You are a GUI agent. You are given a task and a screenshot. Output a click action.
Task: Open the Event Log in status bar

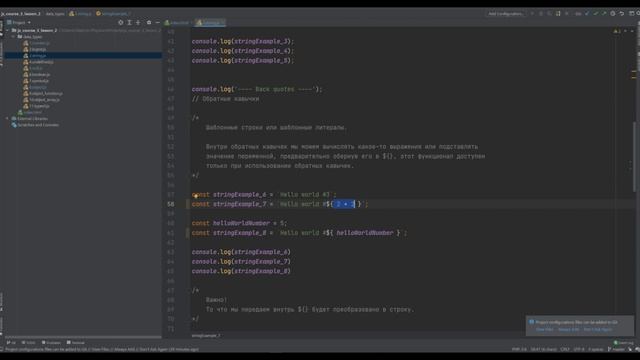[x=624, y=343]
